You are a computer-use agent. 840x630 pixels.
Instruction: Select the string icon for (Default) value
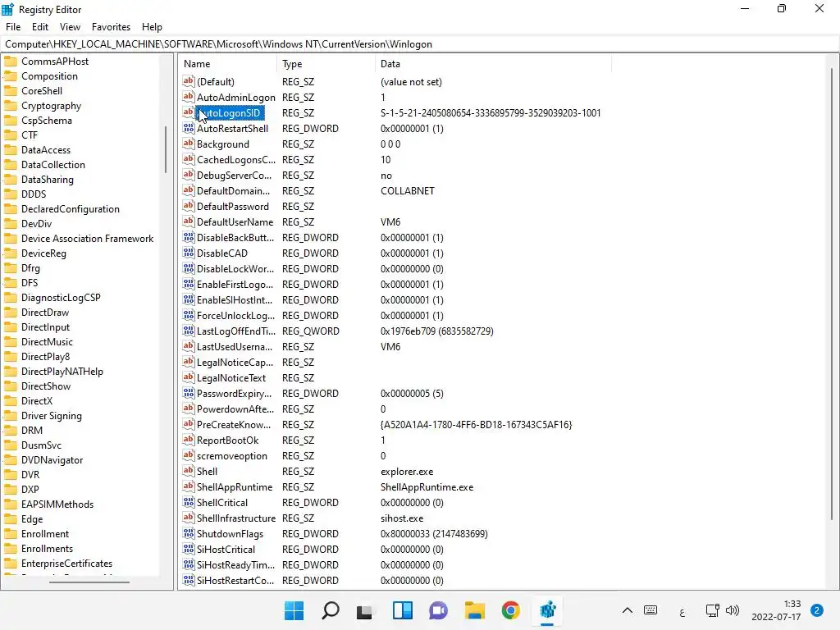pyautogui.click(x=188, y=81)
